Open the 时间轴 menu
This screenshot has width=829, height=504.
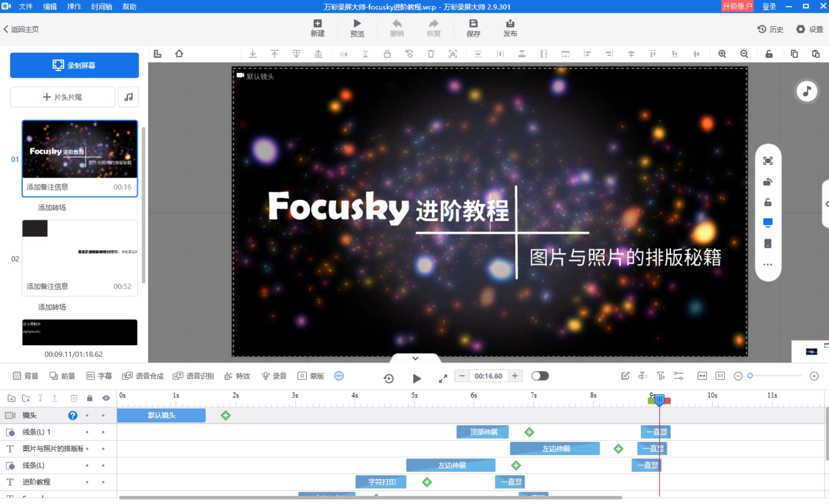pyautogui.click(x=102, y=6)
